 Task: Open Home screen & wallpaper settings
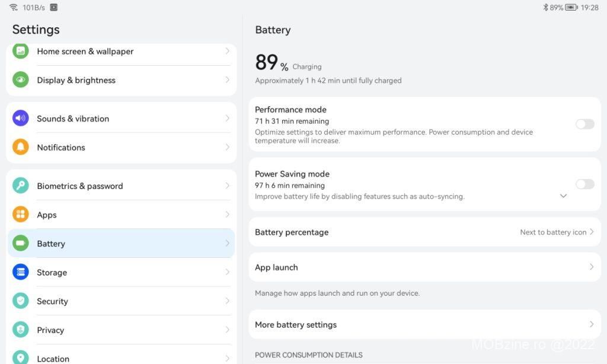pyautogui.click(x=85, y=52)
